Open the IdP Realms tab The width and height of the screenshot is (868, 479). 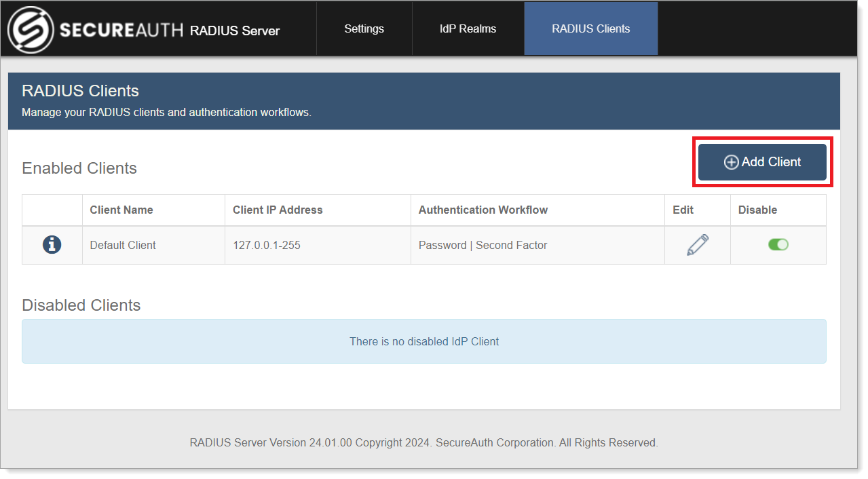468,28
